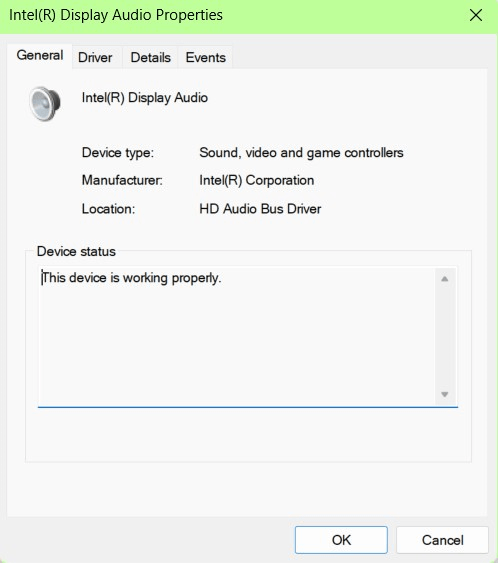Click 'Sound, video and game controllers' value
Image resolution: width=498 pixels, height=563 pixels.
tap(301, 153)
